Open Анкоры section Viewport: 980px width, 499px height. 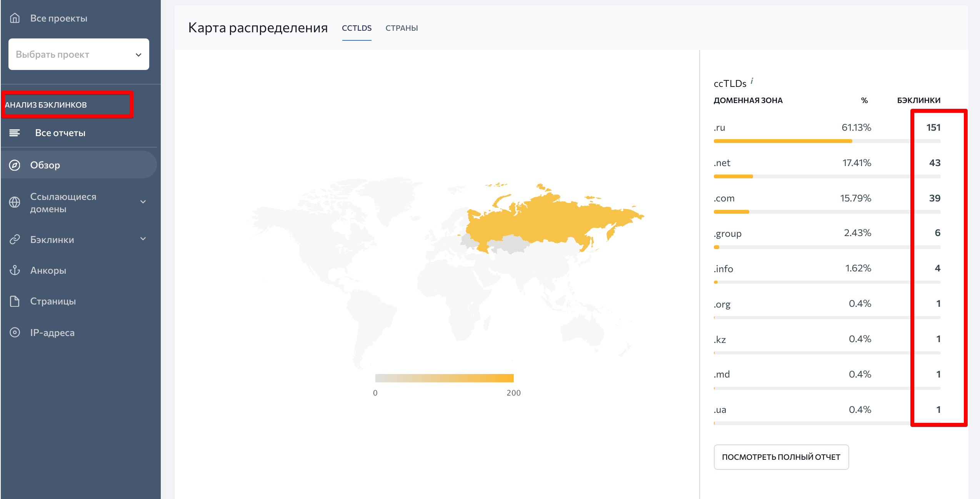pyautogui.click(x=48, y=270)
